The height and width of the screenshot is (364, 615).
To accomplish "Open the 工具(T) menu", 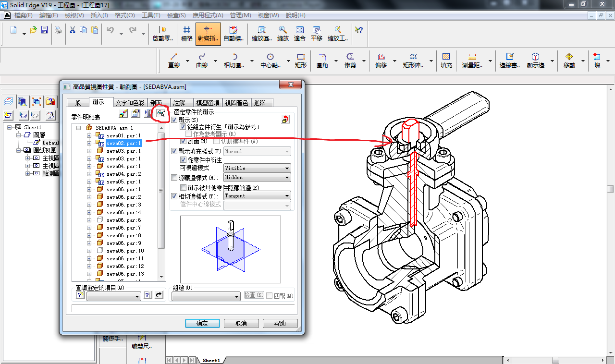I will (x=151, y=15).
